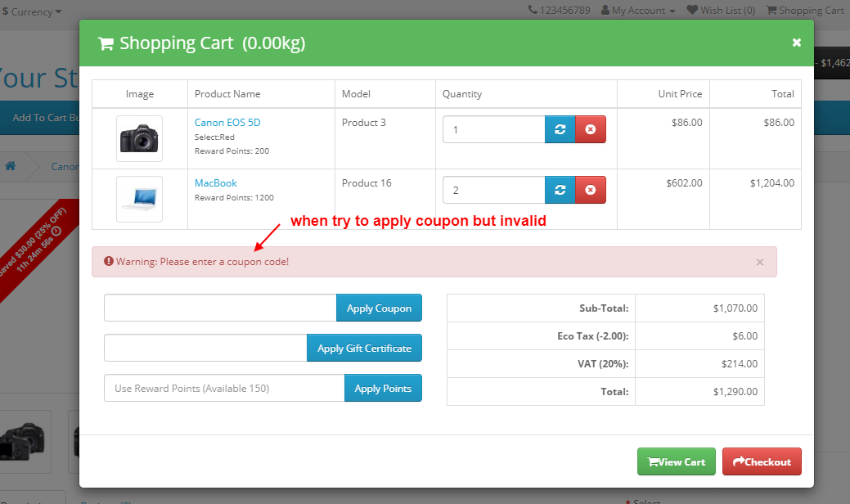The width and height of the screenshot is (850, 504).
Task: Remove Canon EOS 5D from cart
Action: click(x=591, y=129)
